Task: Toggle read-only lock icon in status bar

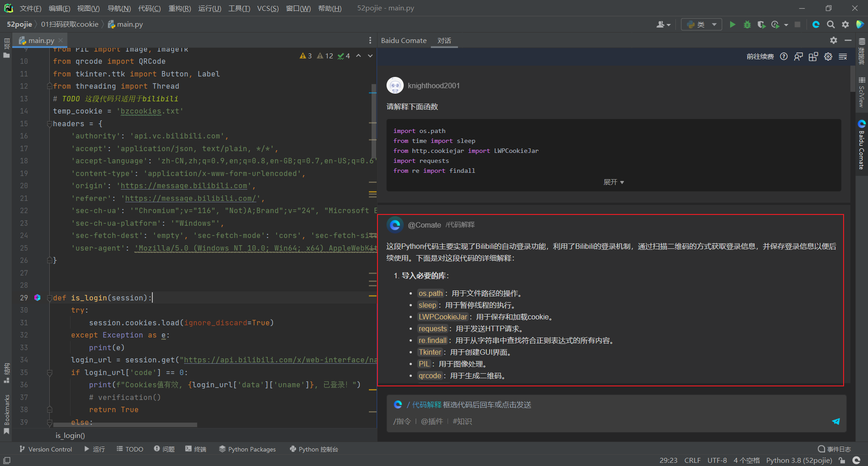Action: [842, 460]
